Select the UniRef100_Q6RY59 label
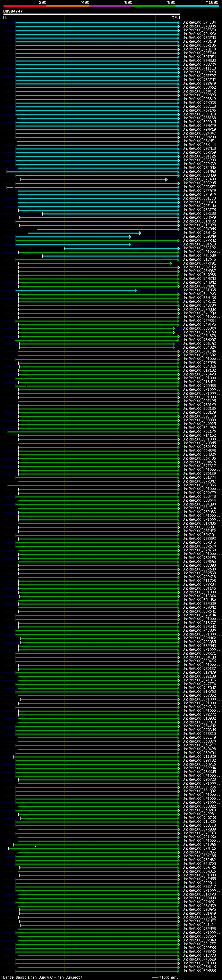Image resolution: width=222 pixels, height=980 pixels. (x=199, y=153)
